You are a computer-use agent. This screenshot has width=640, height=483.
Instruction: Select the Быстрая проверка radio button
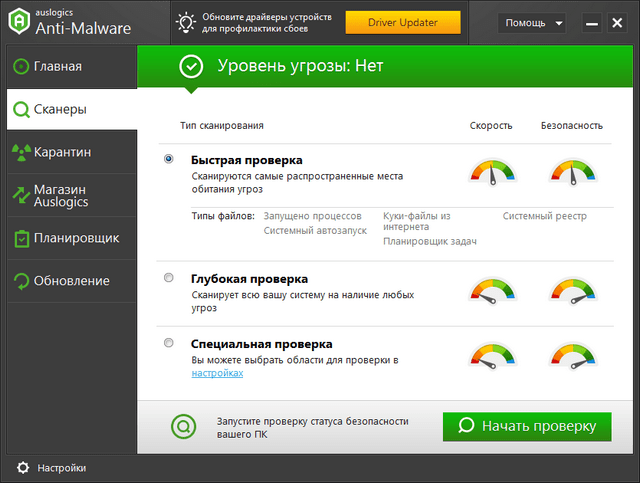click(168, 159)
